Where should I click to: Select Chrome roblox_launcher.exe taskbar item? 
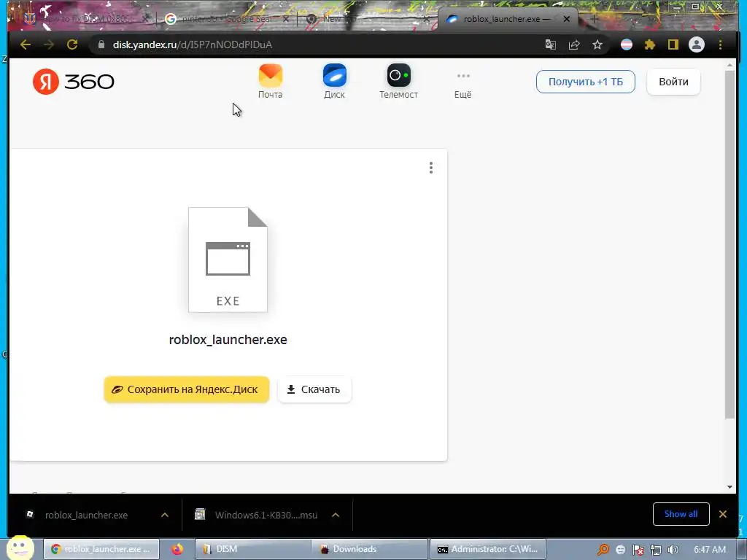[101, 549]
